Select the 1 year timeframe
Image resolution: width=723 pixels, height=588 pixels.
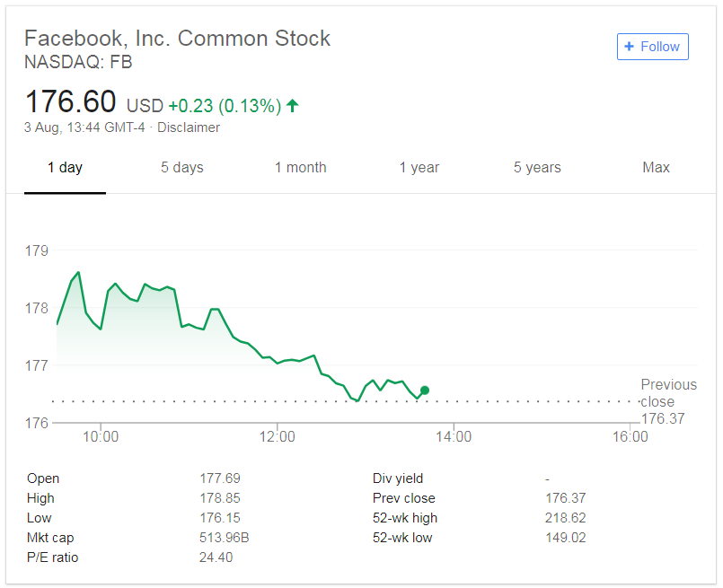[x=419, y=167]
